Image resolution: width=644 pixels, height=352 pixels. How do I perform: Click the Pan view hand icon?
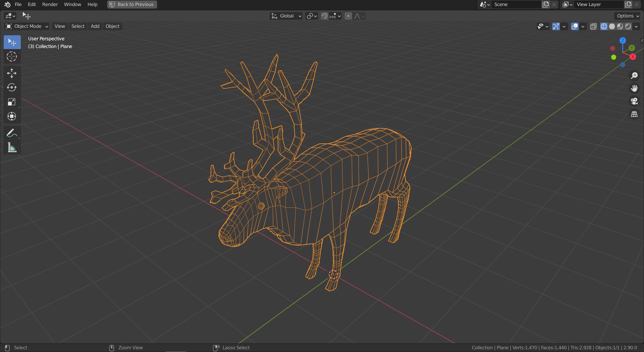coord(634,88)
